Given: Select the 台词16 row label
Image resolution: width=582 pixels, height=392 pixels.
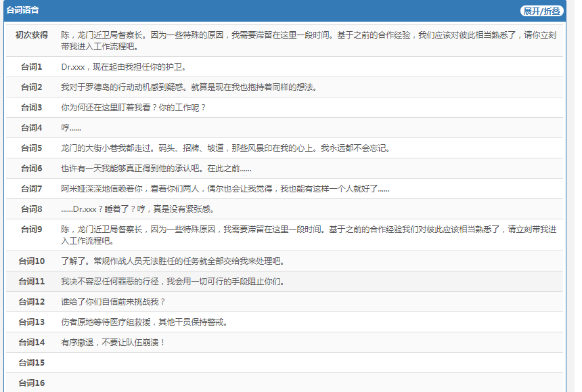Looking at the screenshot, I should [x=31, y=383].
